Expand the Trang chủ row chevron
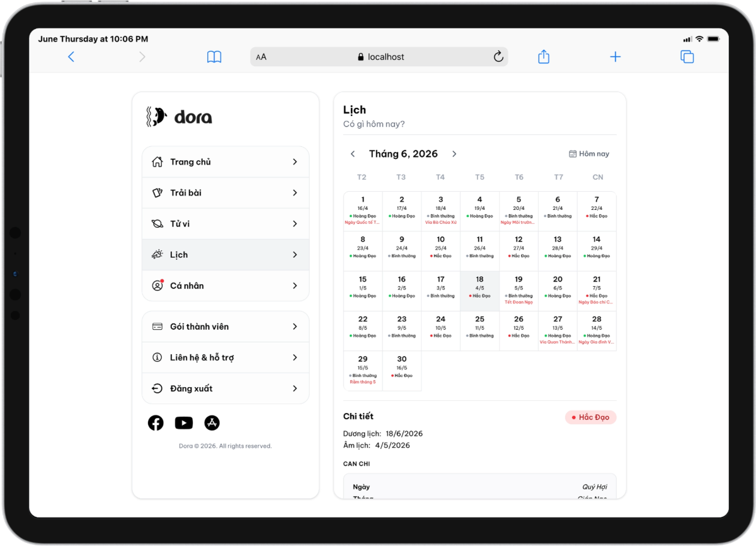 tap(295, 162)
